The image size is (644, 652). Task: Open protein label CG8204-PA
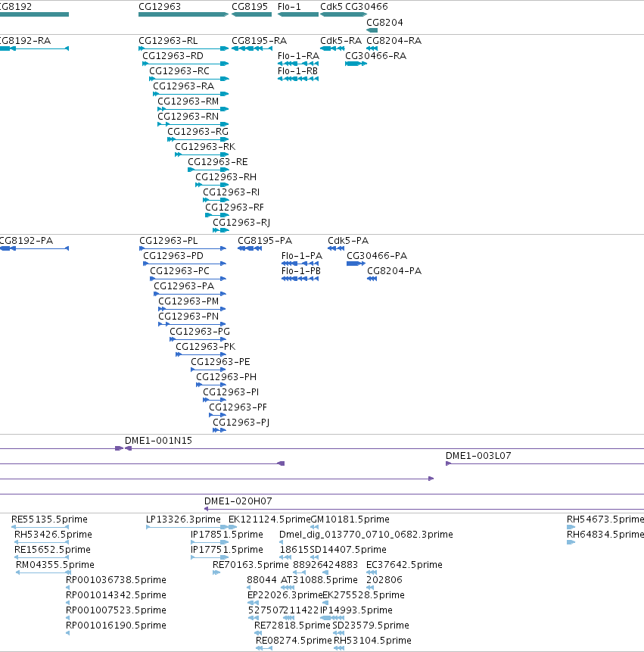point(394,271)
